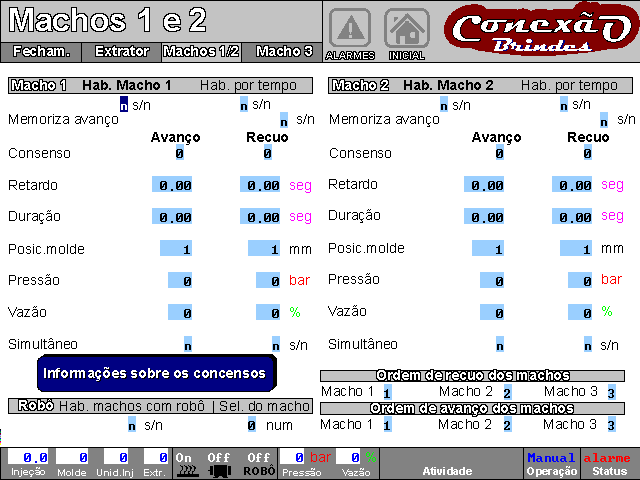This screenshot has width=640, height=480.
Task: Click the ROBÔ Off status indicator
Action: [x=259, y=463]
